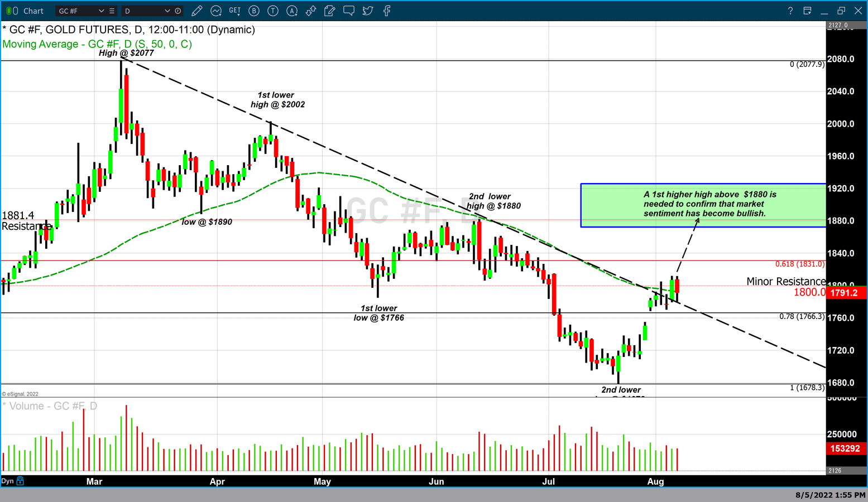Click the green annotation box color area
This screenshot has width=868, height=502.
pyautogui.click(x=614, y=205)
